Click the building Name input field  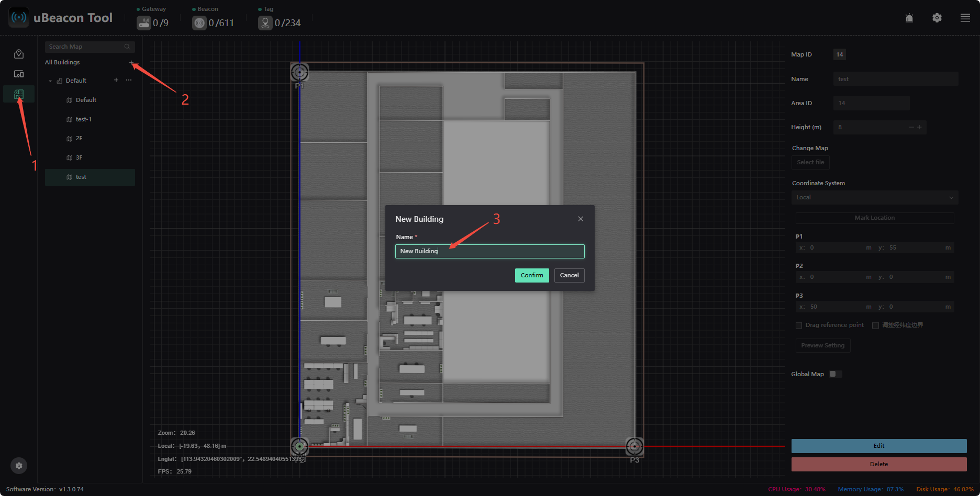coord(490,251)
